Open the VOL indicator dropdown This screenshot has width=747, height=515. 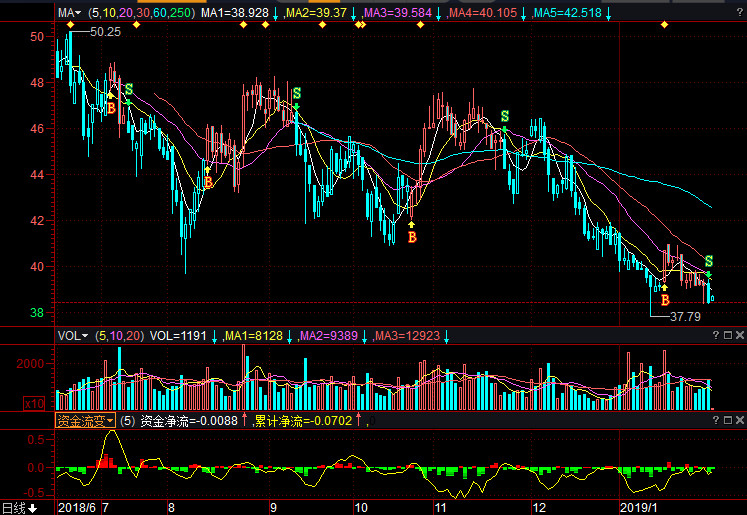click(x=71, y=336)
